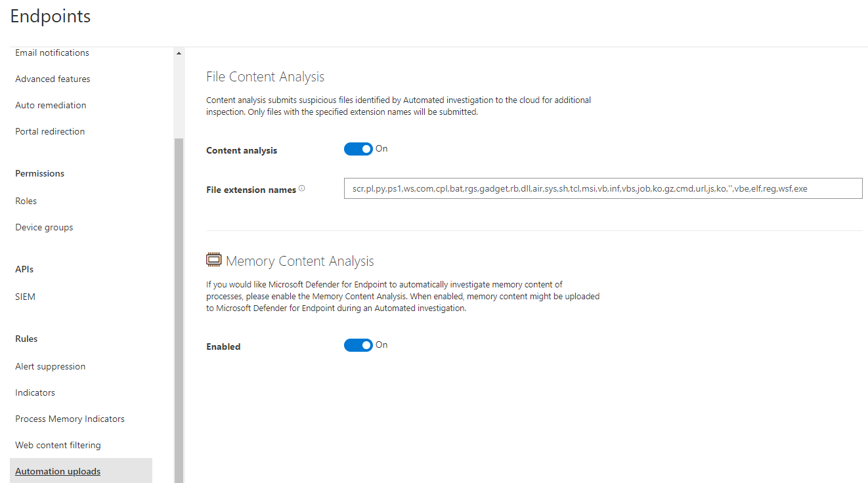
Task: Open the info tooltip next to File extension names
Action: tap(301, 187)
